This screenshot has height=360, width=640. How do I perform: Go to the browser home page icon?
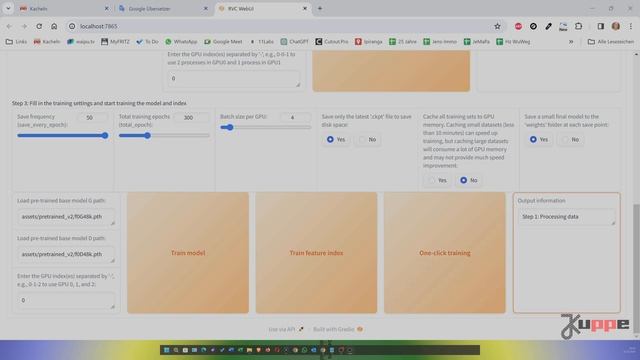click(x=54, y=26)
